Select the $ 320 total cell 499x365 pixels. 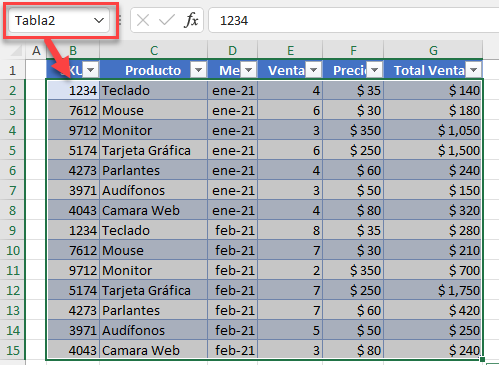click(433, 210)
